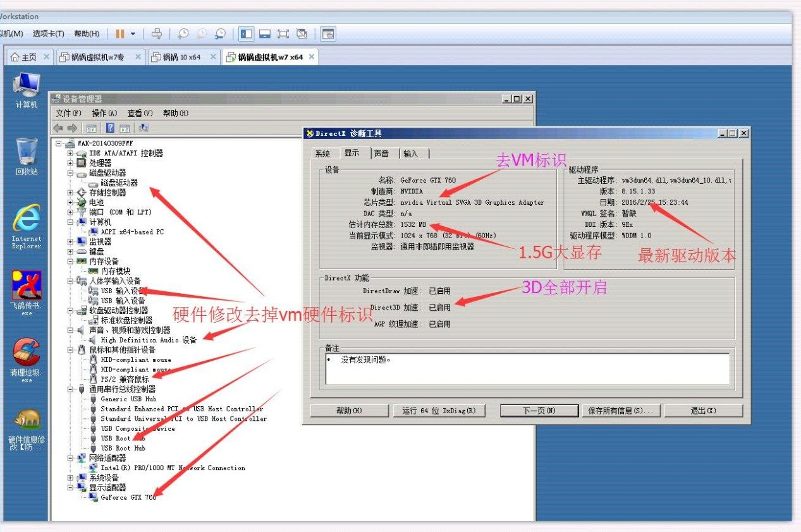801x532 pixels.
Task: Select the 标准软盘控制器 device
Action: [126, 320]
